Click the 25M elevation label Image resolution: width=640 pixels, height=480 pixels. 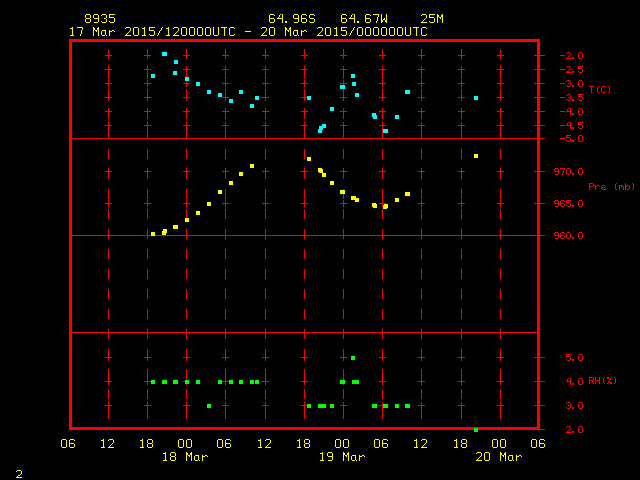click(x=432, y=19)
